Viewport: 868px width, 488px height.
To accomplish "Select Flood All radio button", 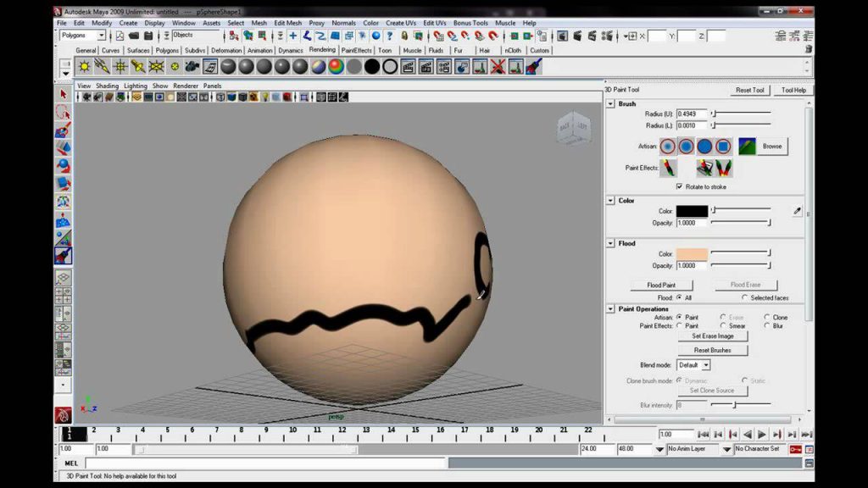I will (x=679, y=297).
